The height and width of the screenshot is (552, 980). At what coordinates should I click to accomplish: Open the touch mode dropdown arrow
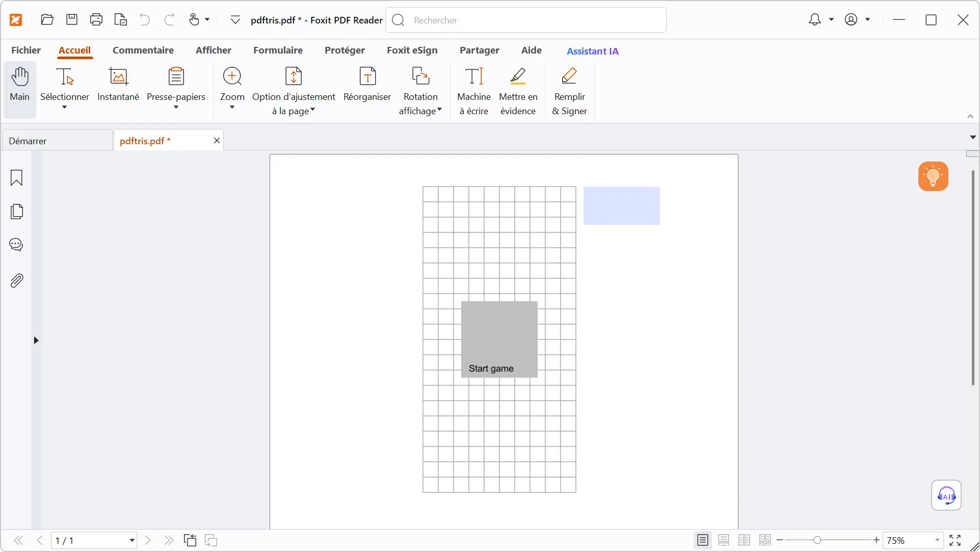point(207,20)
